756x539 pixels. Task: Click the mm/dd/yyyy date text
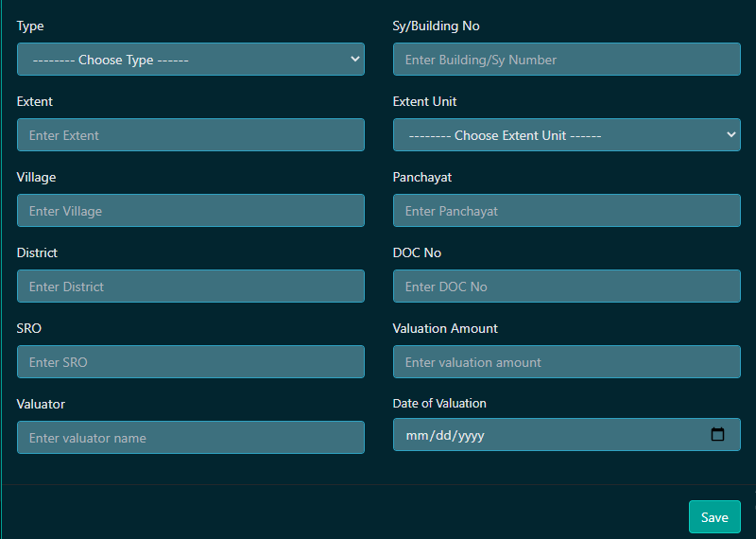tap(445, 435)
